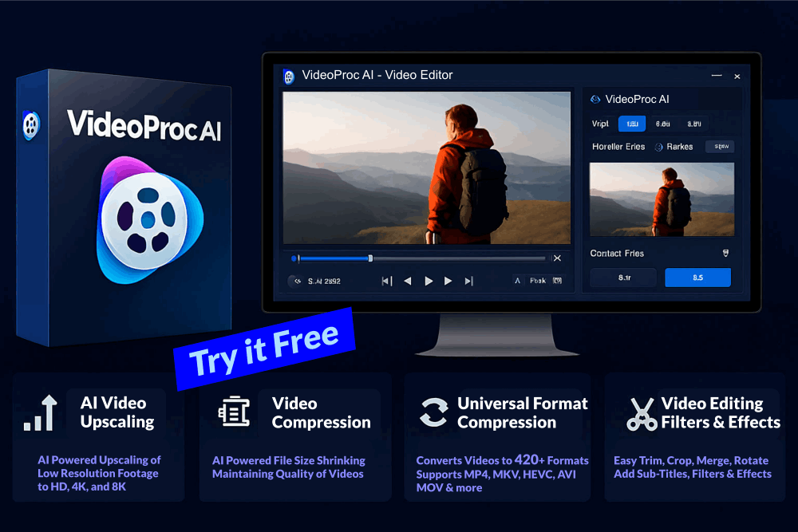This screenshot has height=532, width=798.
Task: Click the VideoProc AI product box reel logo
Action: [x=150, y=219]
